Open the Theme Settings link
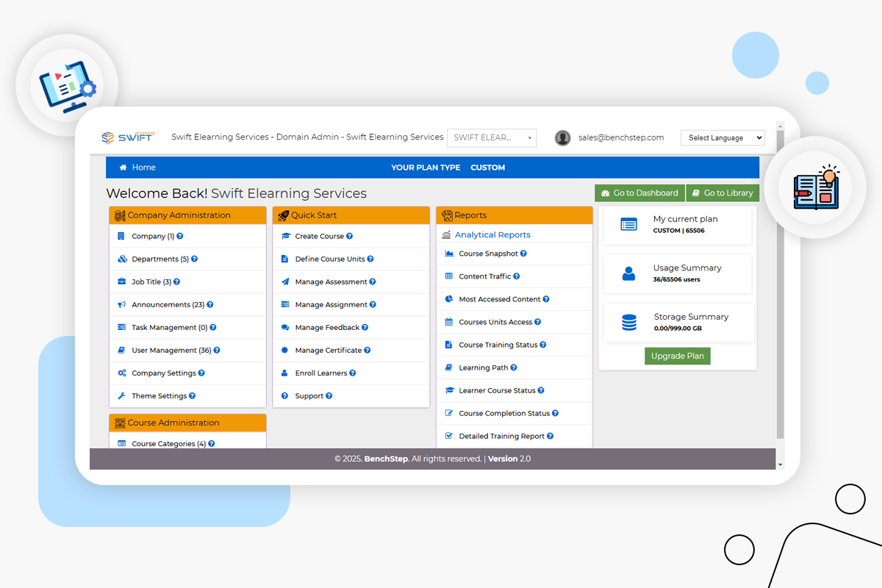 (159, 396)
